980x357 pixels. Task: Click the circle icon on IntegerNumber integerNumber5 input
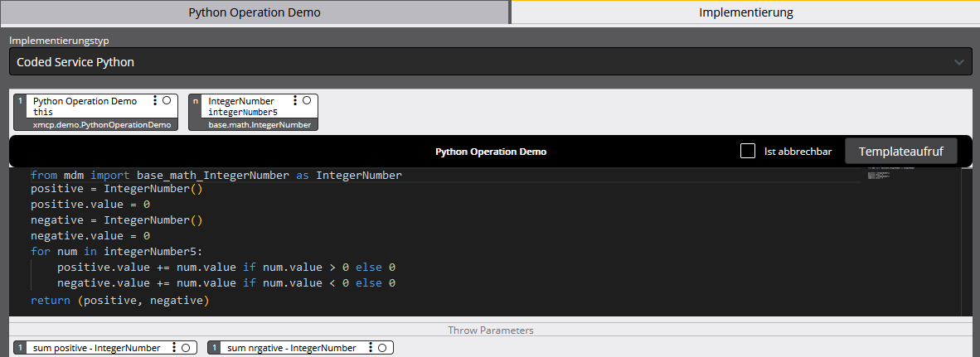pos(307,100)
